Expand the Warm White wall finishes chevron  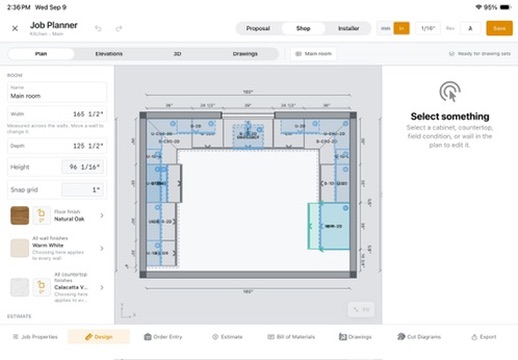102,248
